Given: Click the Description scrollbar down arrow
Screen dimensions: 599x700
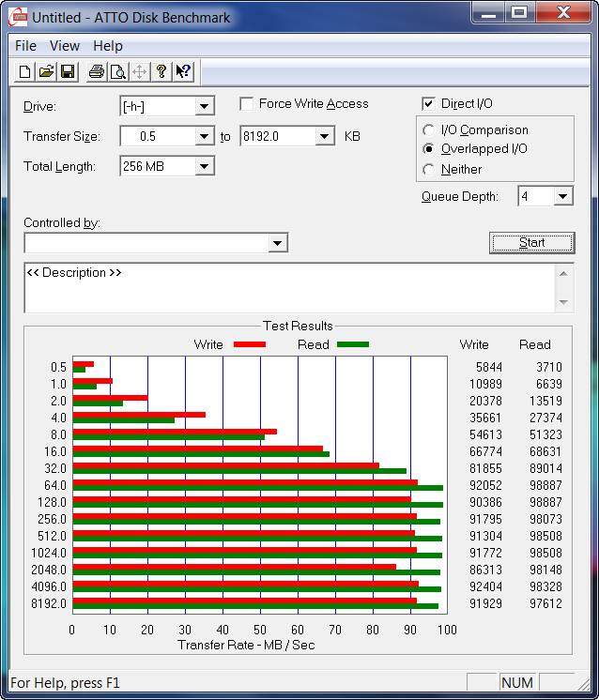Looking at the screenshot, I should pyautogui.click(x=563, y=303).
